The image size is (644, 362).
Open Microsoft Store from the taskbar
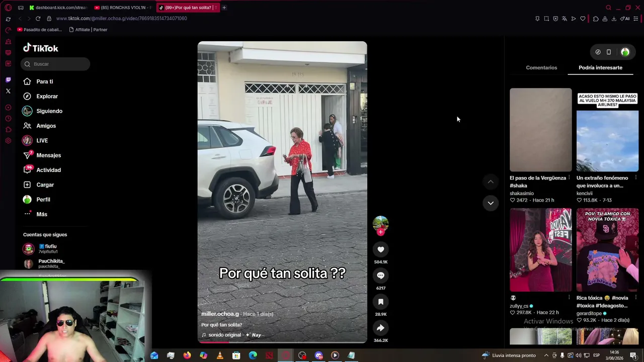click(x=236, y=355)
